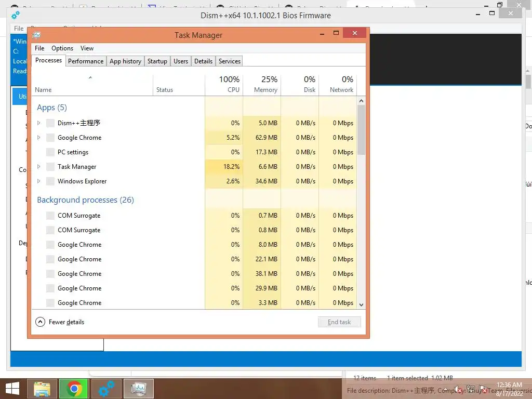This screenshot has height=399, width=532.
Task: Select Google Chrome process using 3.3 MB
Action: [194, 303]
